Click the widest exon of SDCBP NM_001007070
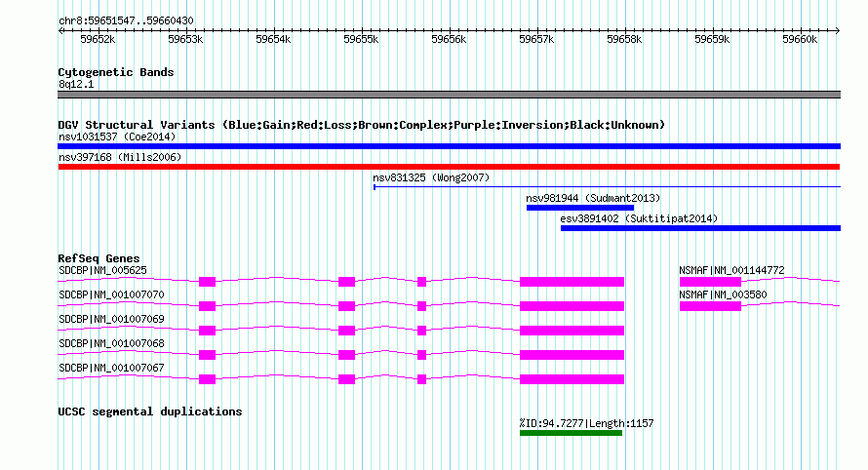The image size is (868, 470). pyautogui.click(x=572, y=306)
